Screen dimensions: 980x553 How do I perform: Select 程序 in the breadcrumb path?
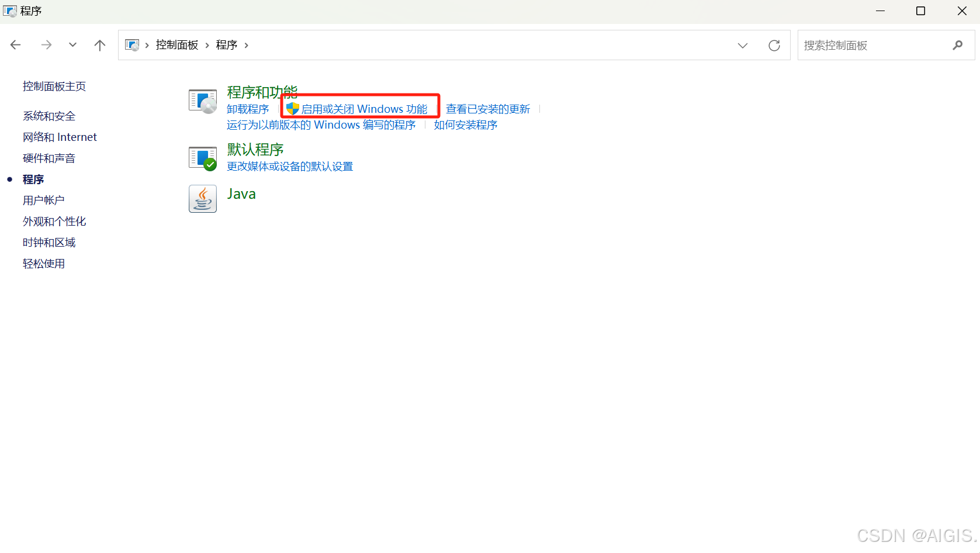[x=227, y=45]
